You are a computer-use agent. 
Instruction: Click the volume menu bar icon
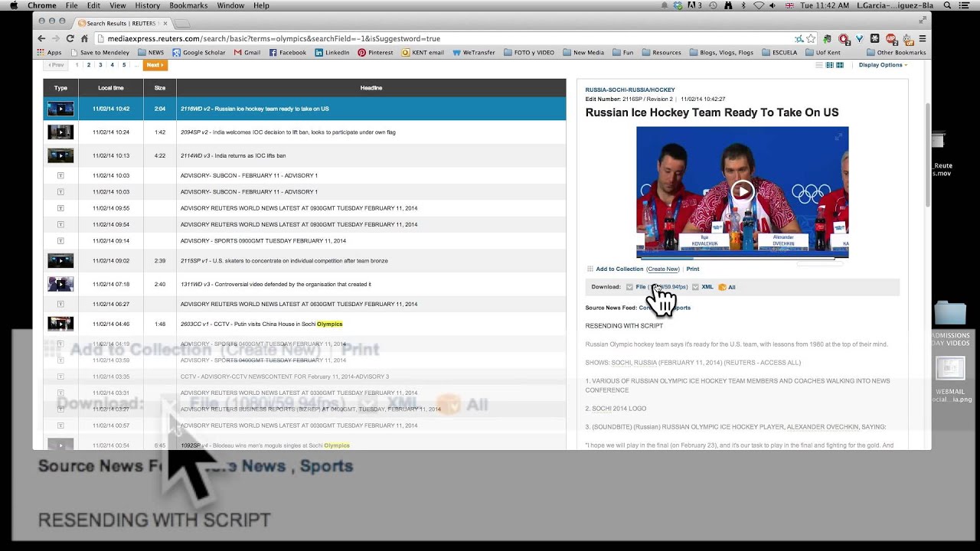pyautogui.click(x=772, y=5)
